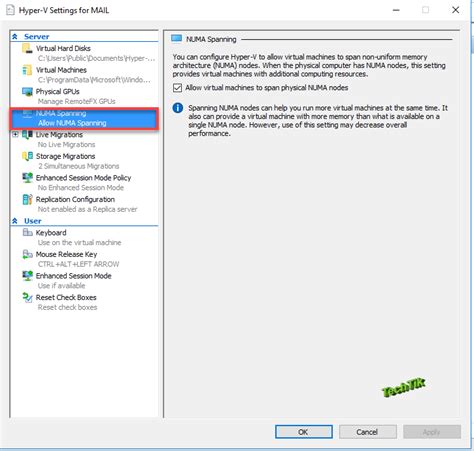Click 'Allow NUMA Spanning' subtext

pyautogui.click(x=72, y=123)
